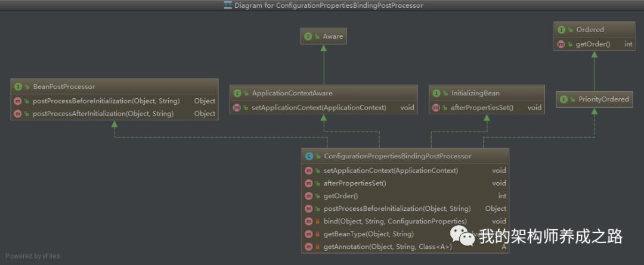The height and width of the screenshot is (265, 644).
Task: Click the private lock icon beside bind
Action: [x=317, y=222]
